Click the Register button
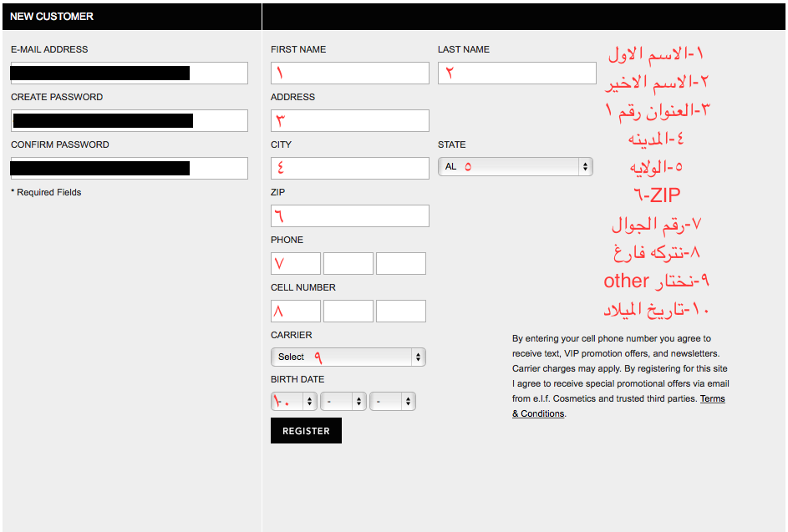 tap(306, 430)
